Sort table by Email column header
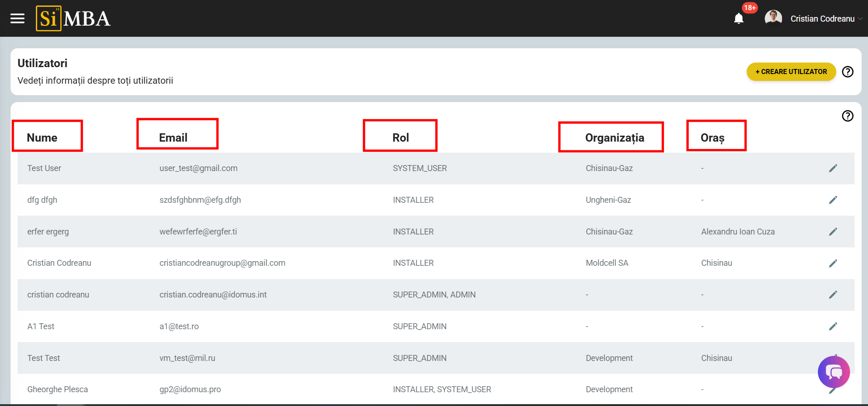The height and width of the screenshot is (406, 868). point(173,137)
